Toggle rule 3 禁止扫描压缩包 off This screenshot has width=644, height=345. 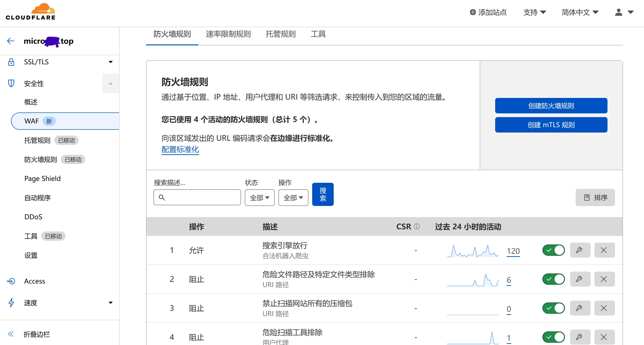click(x=553, y=308)
